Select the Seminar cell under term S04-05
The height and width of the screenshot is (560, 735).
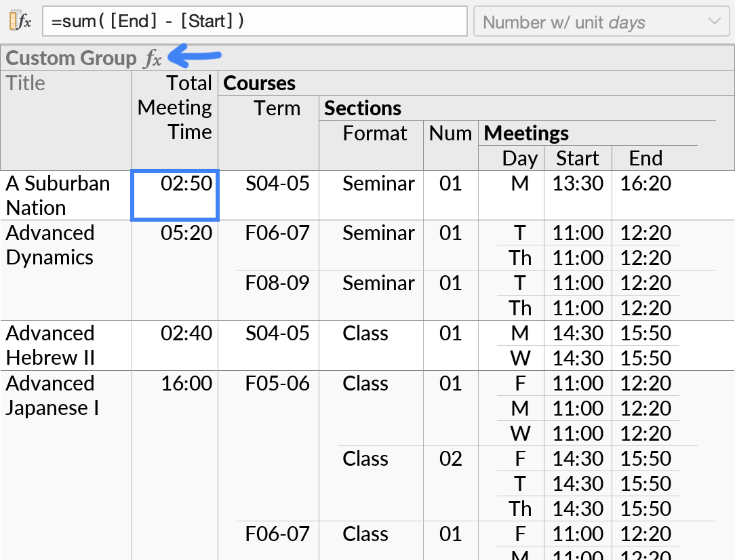(x=378, y=183)
